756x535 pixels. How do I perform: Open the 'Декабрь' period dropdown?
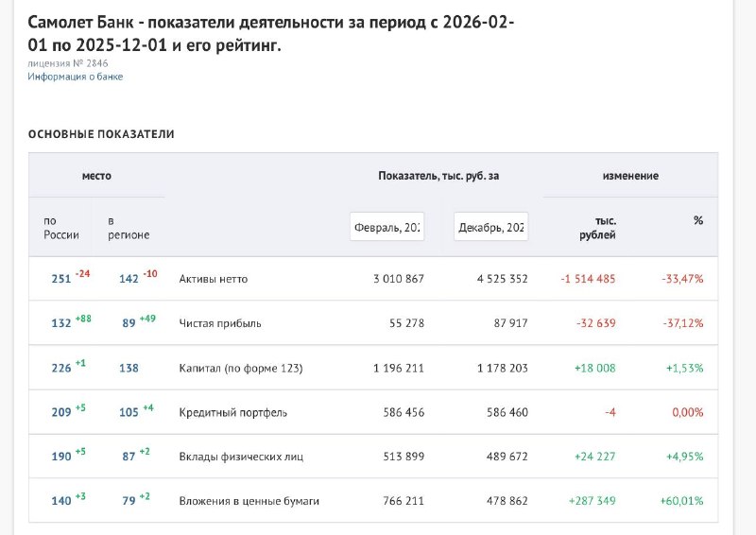(x=490, y=227)
